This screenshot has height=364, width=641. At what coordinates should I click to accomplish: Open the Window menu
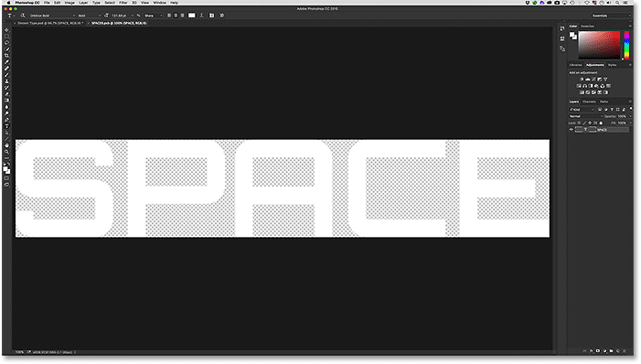[159, 3]
